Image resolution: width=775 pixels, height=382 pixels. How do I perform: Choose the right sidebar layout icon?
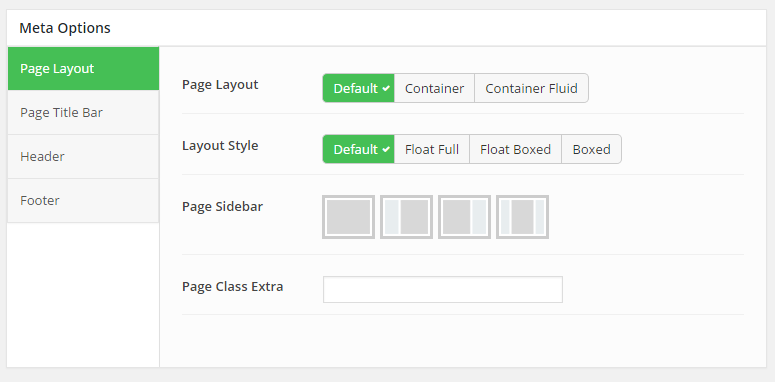tap(465, 217)
